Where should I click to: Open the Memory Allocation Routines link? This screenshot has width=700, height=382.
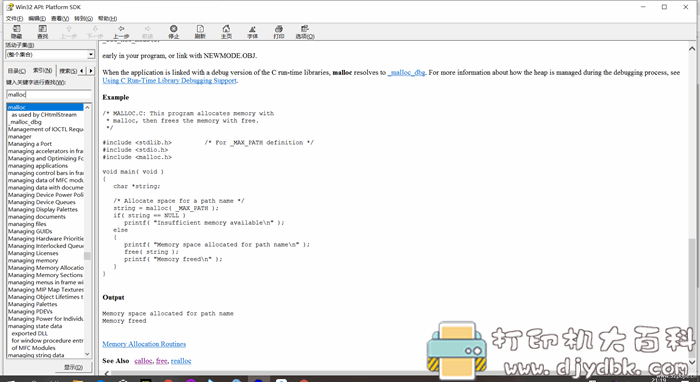(144, 344)
